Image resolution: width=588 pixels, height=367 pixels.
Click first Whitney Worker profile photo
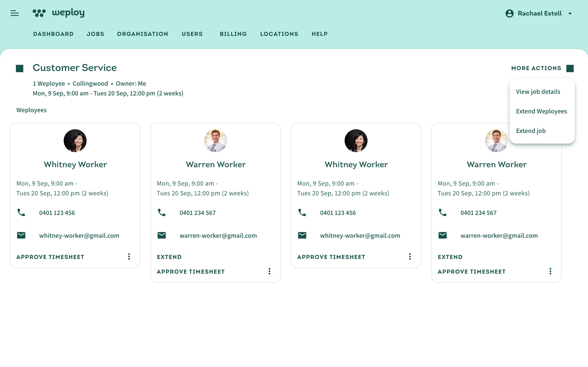(x=75, y=141)
